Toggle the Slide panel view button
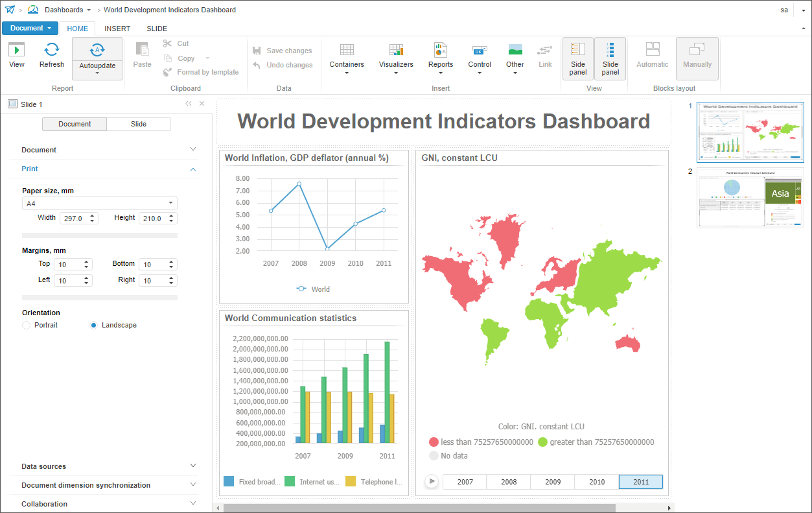812x513 pixels. (x=610, y=58)
